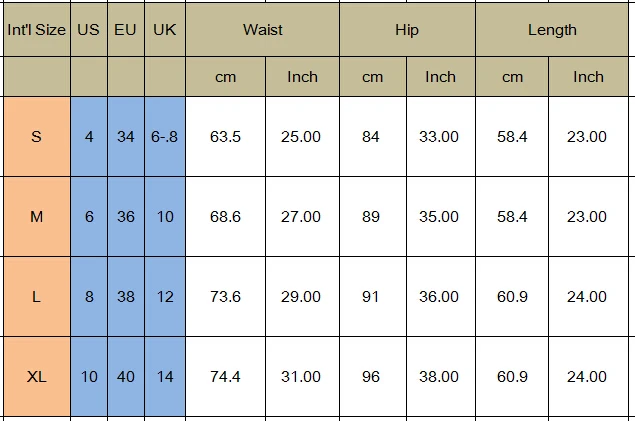635x421 pixels.
Task: Click the 63.5 waist cm cell
Action: coord(225,137)
